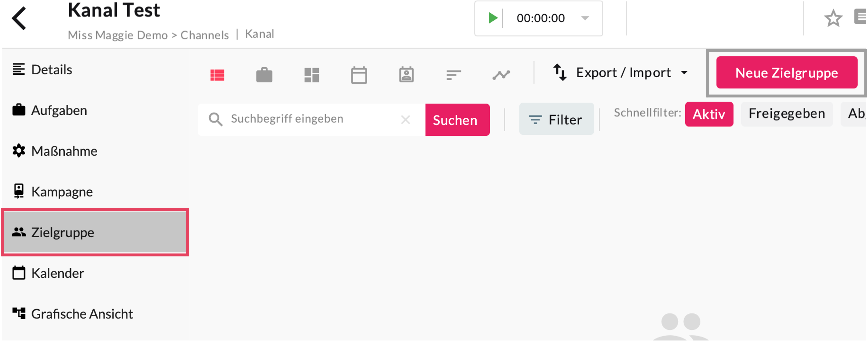Open the Filter options
Image resolution: width=868 pixels, height=341 pixels.
556,119
